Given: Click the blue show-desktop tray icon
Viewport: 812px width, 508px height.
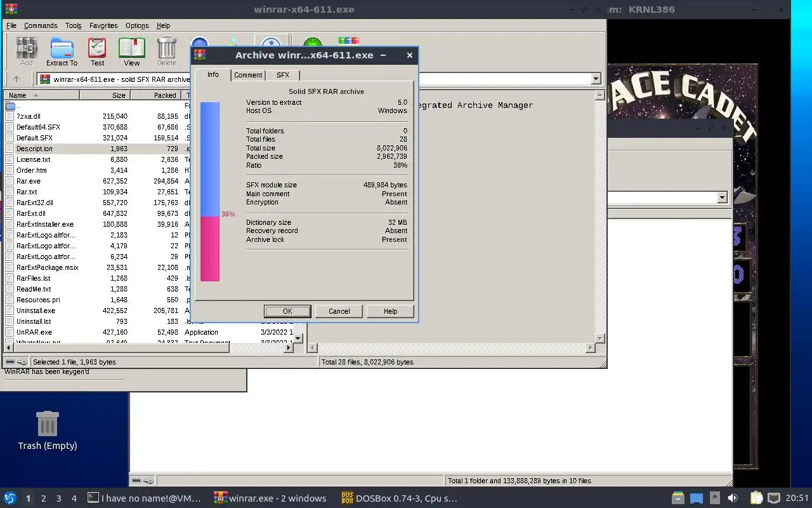Looking at the screenshot, I should pyautogui.click(x=697, y=498).
